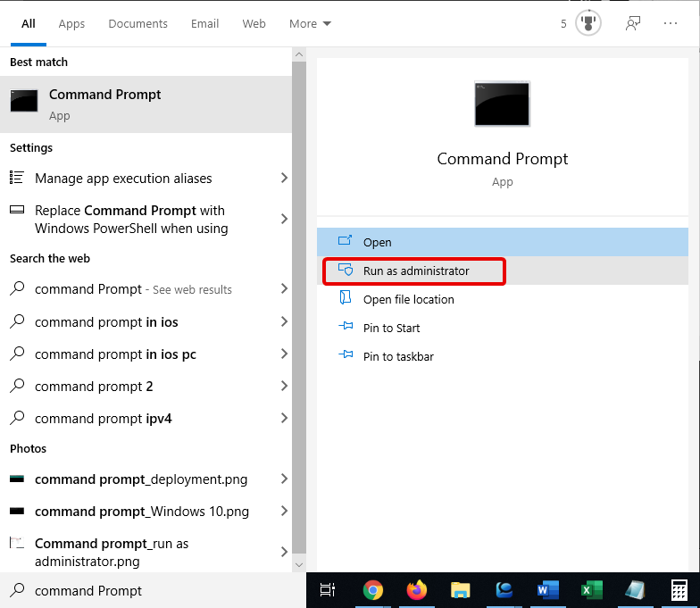Image resolution: width=700 pixels, height=608 pixels.
Task: Open Calculator from the taskbar
Action: click(x=679, y=590)
